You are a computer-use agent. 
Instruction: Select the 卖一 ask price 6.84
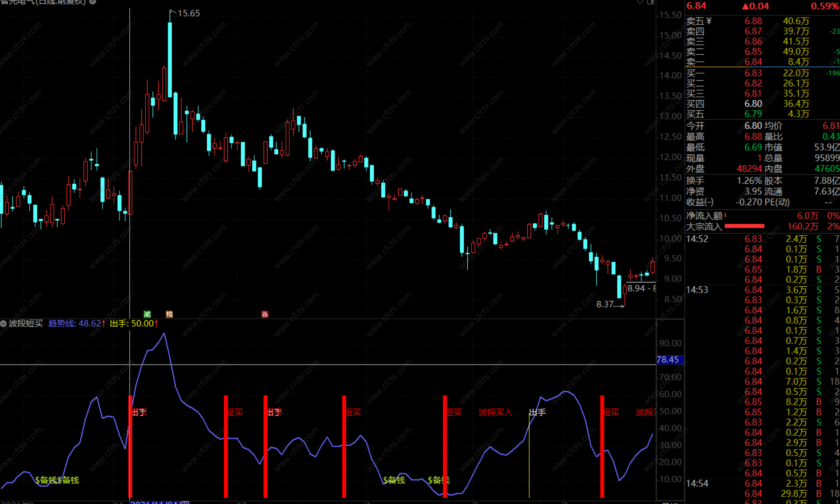click(x=753, y=62)
